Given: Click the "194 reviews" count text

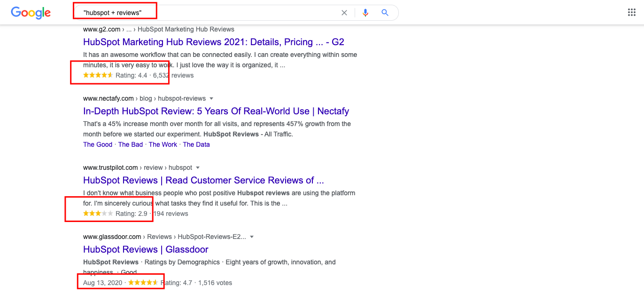Looking at the screenshot, I should click(x=171, y=214).
